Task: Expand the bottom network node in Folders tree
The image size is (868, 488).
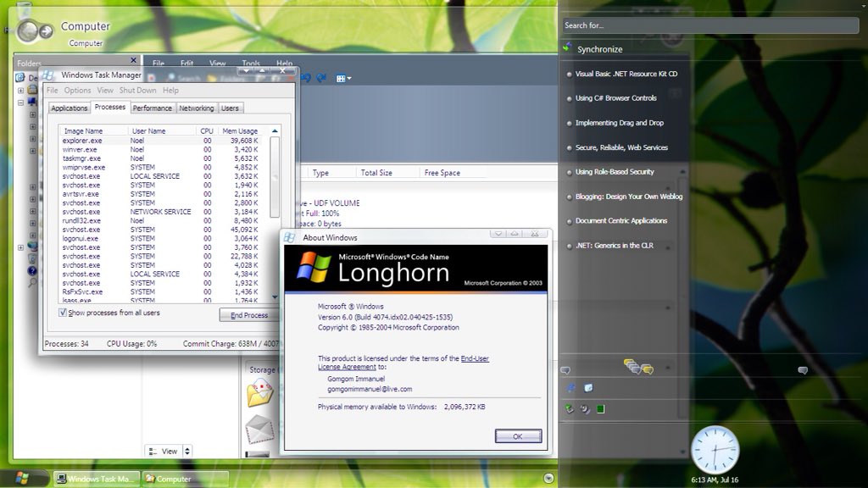Action: [x=20, y=247]
